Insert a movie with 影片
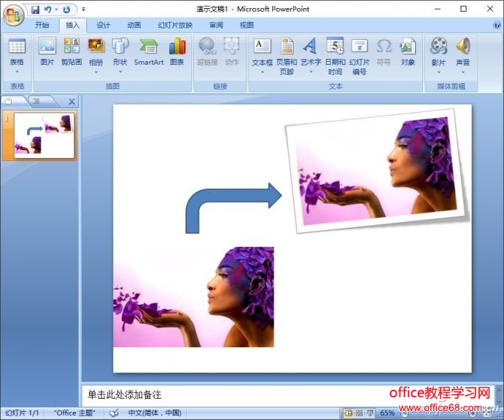 click(x=439, y=51)
